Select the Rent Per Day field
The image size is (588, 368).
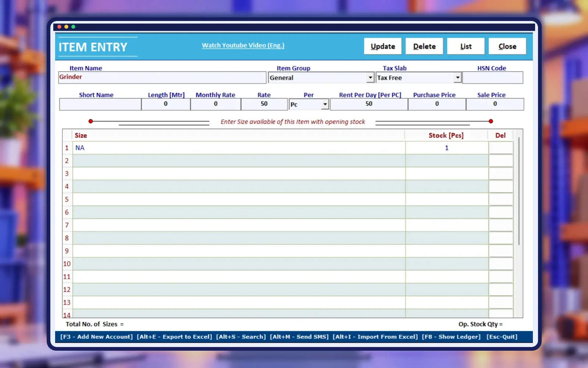(x=369, y=104)
